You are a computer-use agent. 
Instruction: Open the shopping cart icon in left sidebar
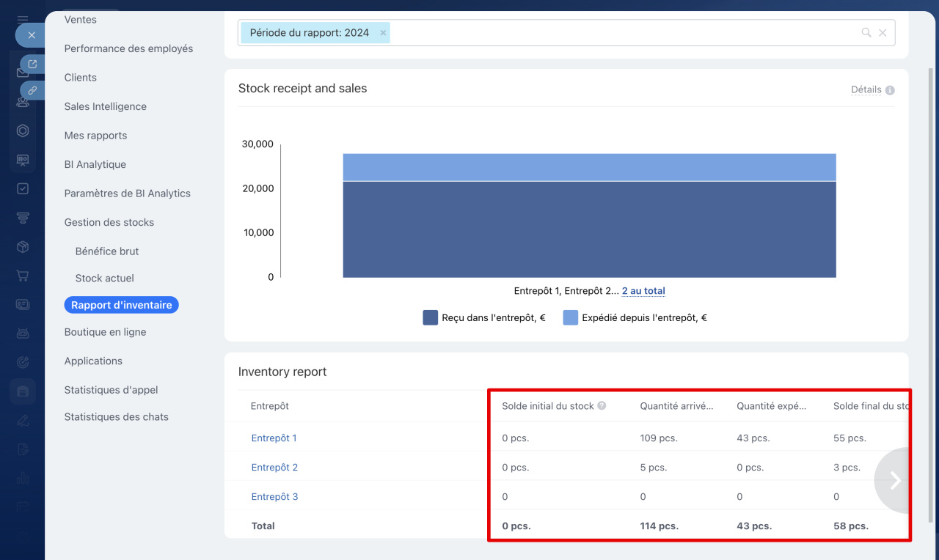pos(23,276)
